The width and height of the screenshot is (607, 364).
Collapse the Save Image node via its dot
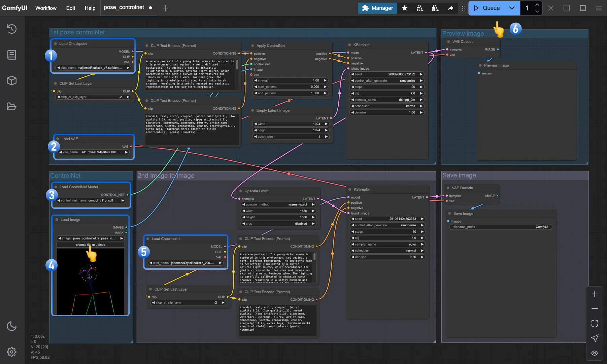pyautogui.click(x=449, y=213)
